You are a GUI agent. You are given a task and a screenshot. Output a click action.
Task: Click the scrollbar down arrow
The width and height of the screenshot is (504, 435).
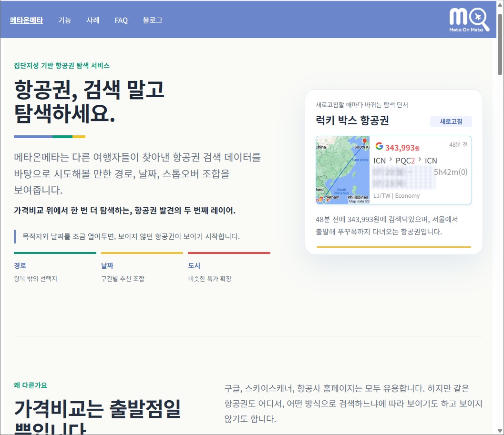click(x=500, y=431)
